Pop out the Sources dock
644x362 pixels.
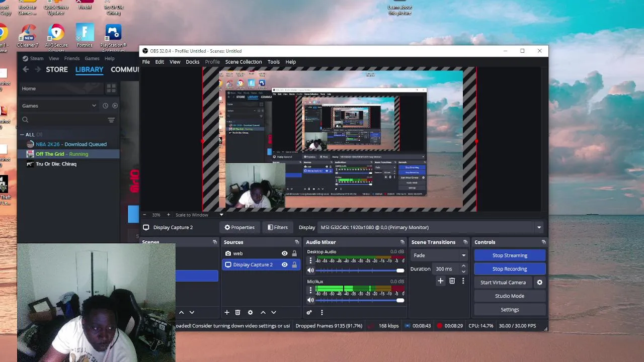[297, 242]
